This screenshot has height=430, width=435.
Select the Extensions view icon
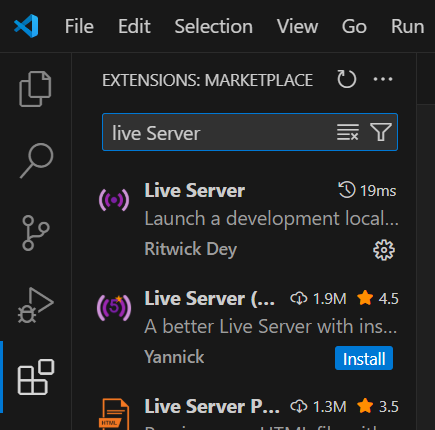36,377
